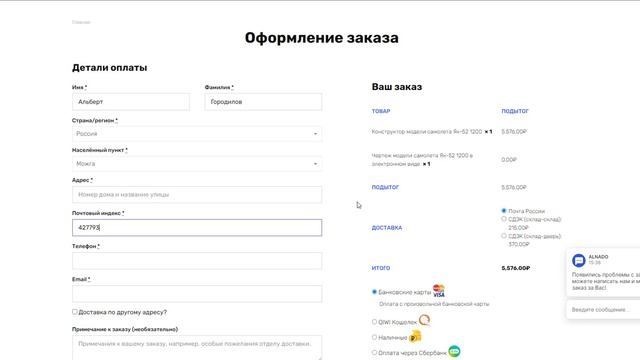Viewport: 640px width, 360px height.
Task: Click the ДОСТАВКА row label
Action: [x=387, y=228]
